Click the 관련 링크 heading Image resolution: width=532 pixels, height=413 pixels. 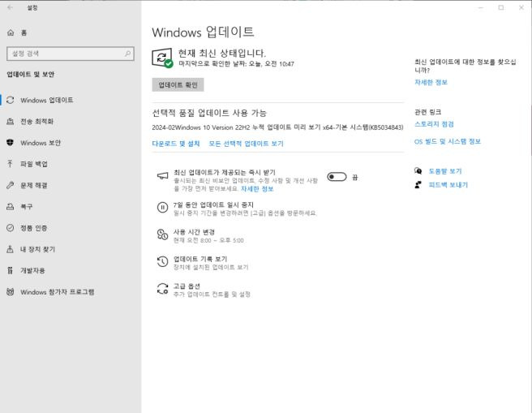click(x=428, y=112)
